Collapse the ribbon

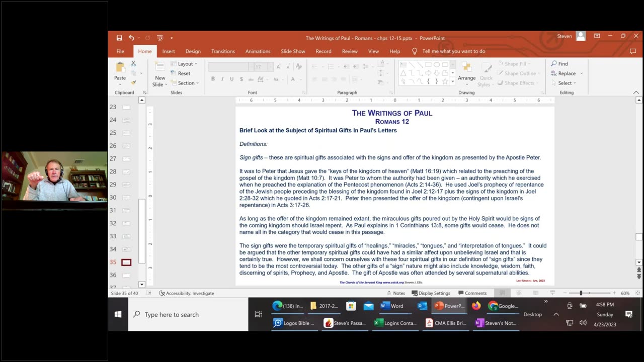(x=636, y=93)
